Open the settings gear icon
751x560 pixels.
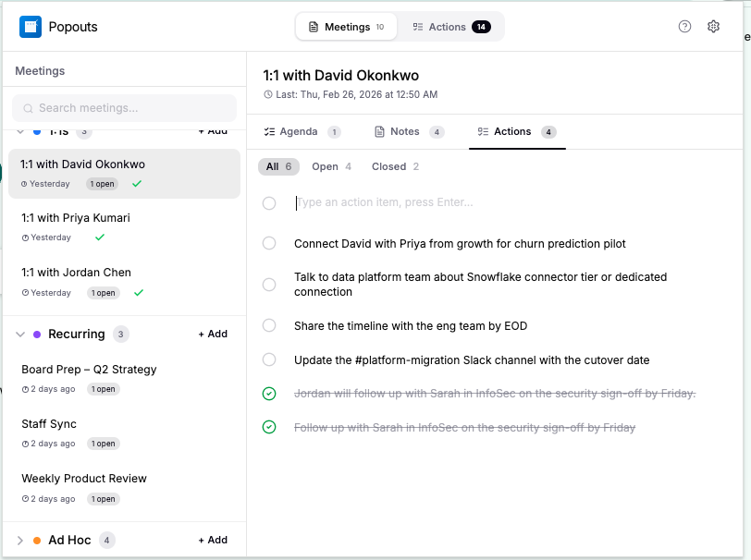pos(713,27)
